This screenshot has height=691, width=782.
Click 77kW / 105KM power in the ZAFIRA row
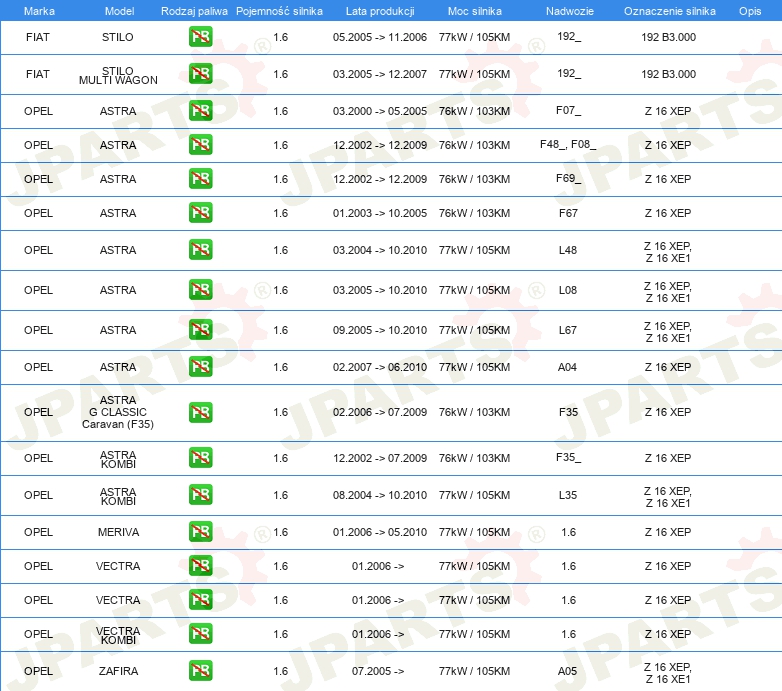pyautogui.click(x=474, y=671)
